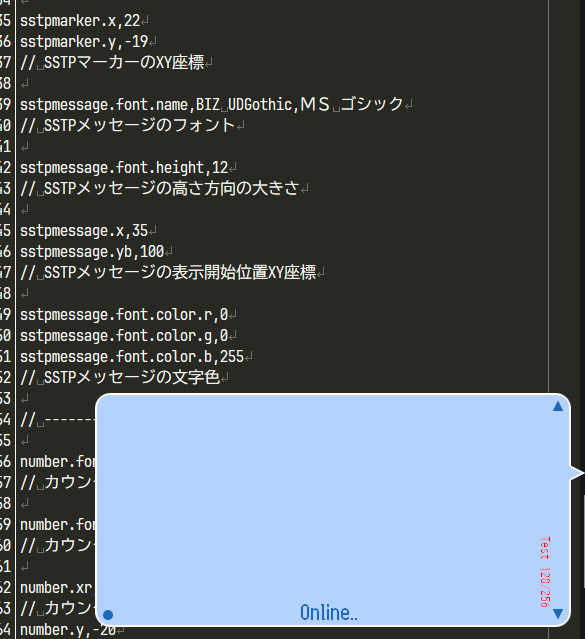Click the sstpmessage.x,35 line
This screenshot has height=639, width=585.
point(84,231)
